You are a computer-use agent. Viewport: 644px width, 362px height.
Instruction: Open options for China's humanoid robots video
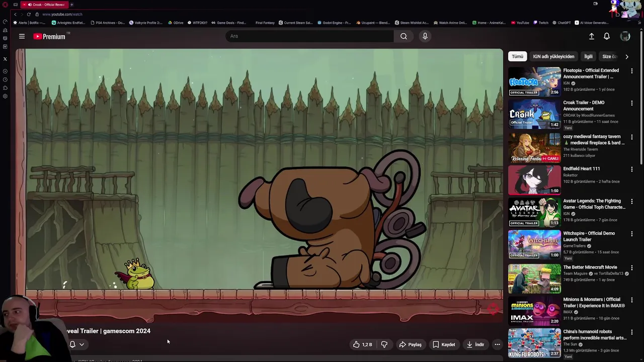point(632,332)
